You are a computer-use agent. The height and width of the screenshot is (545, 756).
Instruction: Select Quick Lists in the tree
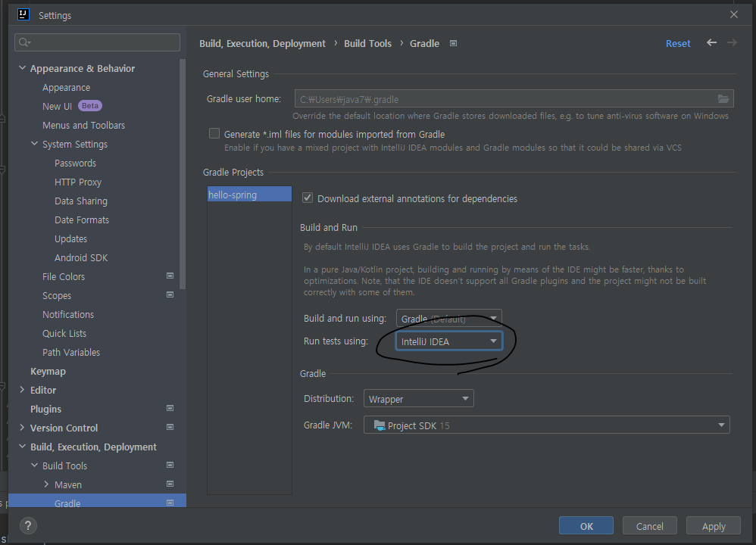click(x=64, y=334)
